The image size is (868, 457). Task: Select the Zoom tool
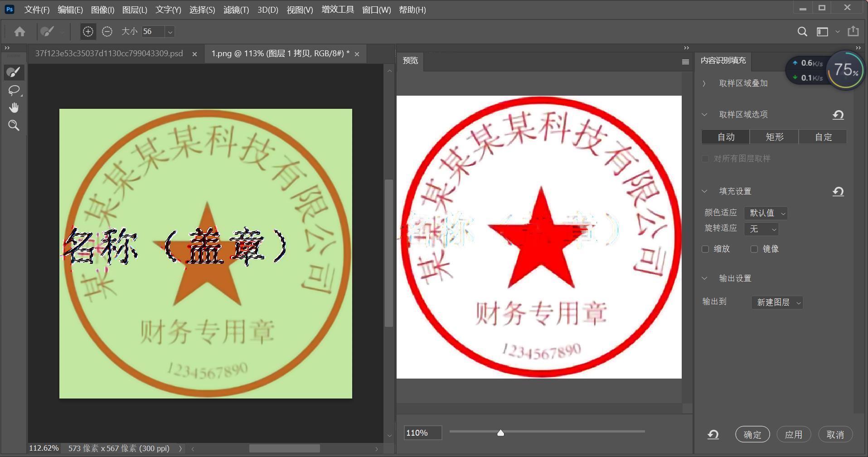coord(14,125)
